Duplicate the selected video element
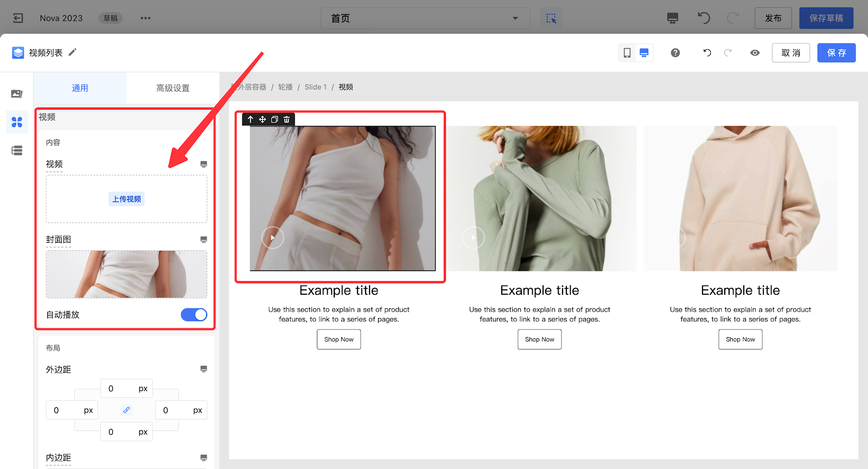 (x=275, y=119)
